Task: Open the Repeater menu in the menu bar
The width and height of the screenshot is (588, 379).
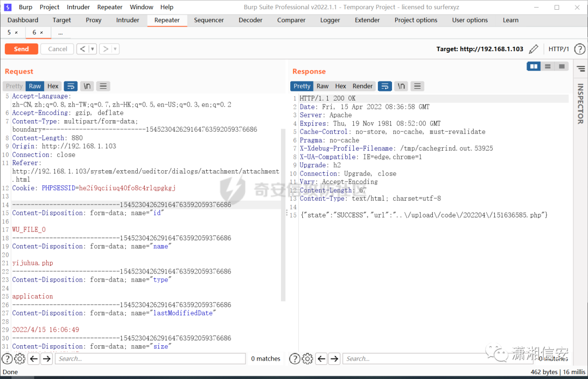Action: click(x=109, y=7)
